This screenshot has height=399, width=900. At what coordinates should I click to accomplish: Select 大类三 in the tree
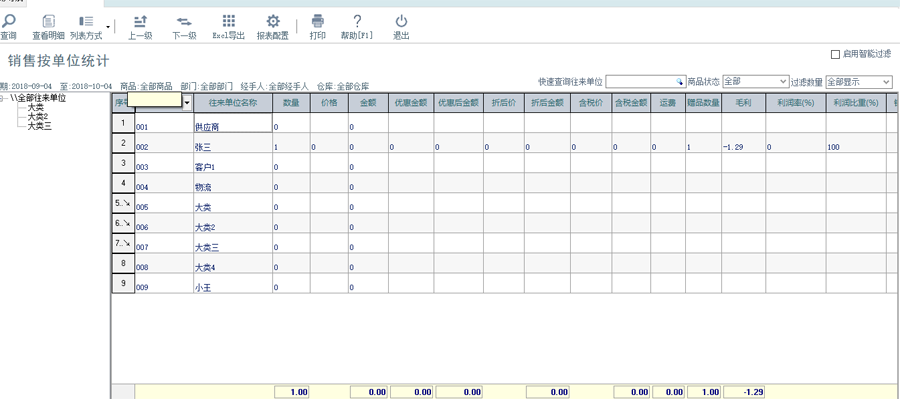[x=40, y=126]
